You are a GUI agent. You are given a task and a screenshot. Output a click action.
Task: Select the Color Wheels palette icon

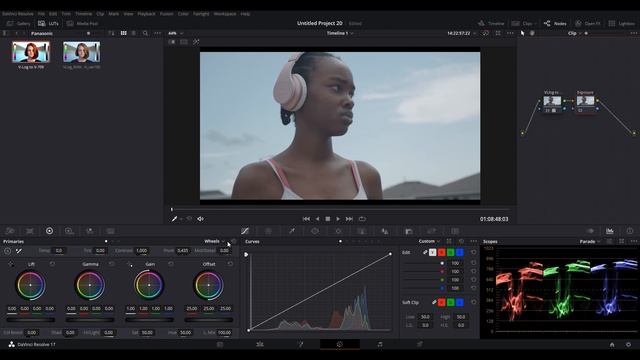pos(49,231)
